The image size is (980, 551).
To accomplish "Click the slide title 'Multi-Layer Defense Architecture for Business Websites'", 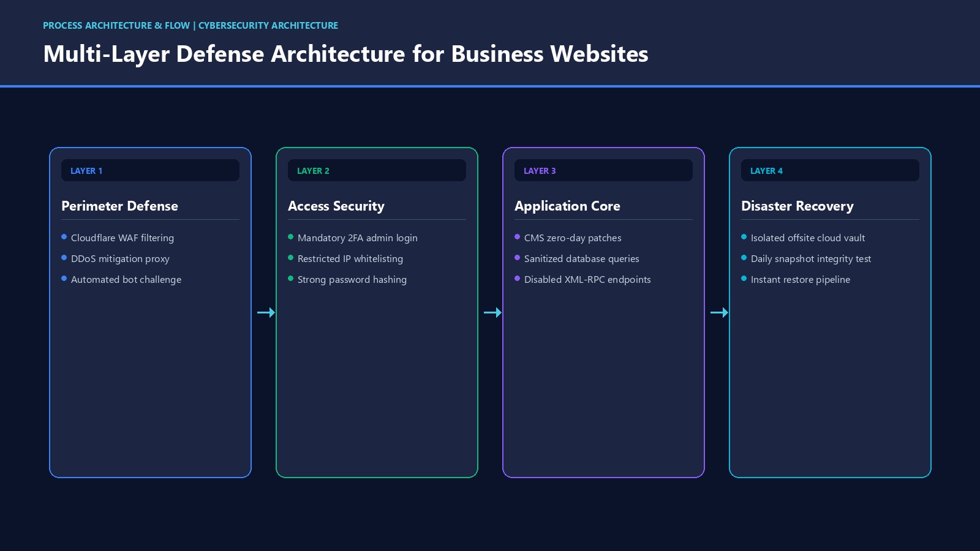I will [345, 54].
